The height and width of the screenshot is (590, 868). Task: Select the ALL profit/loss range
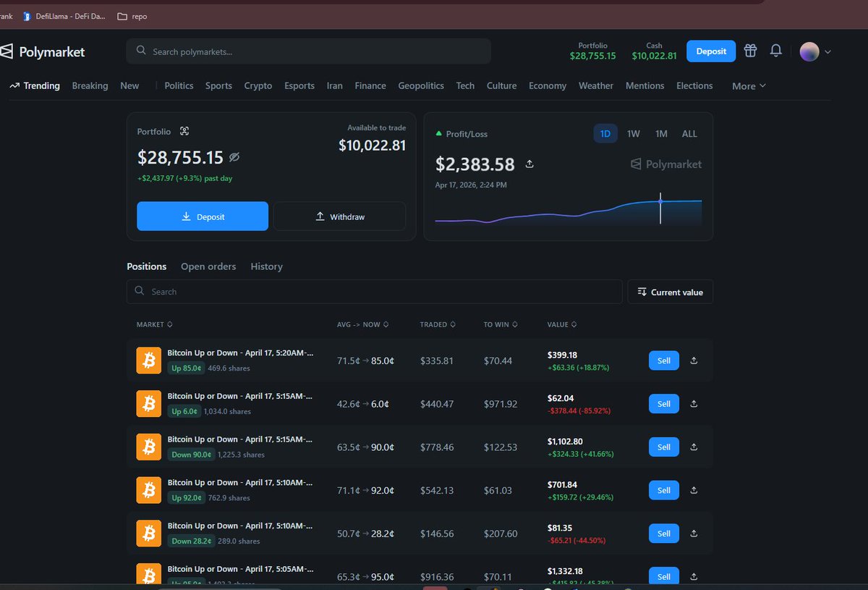tap(689, 133)
